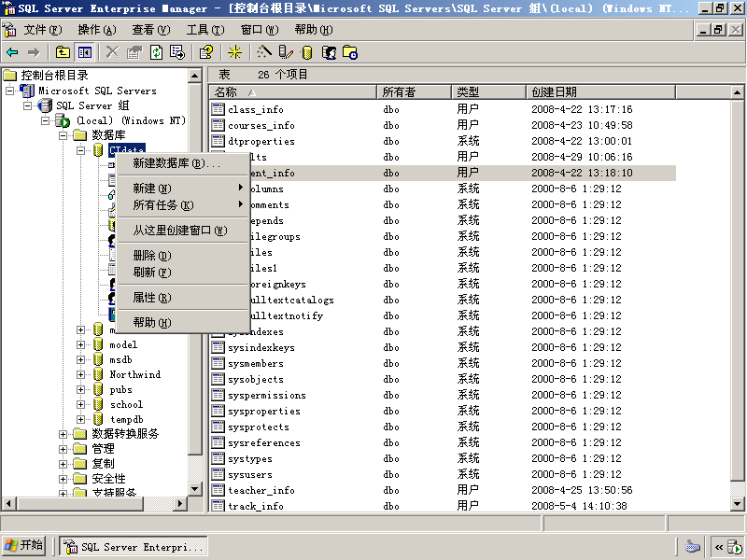Click the pubs database cylinder icon
This screenshot has width=747, height=560.
click(98, 389)
